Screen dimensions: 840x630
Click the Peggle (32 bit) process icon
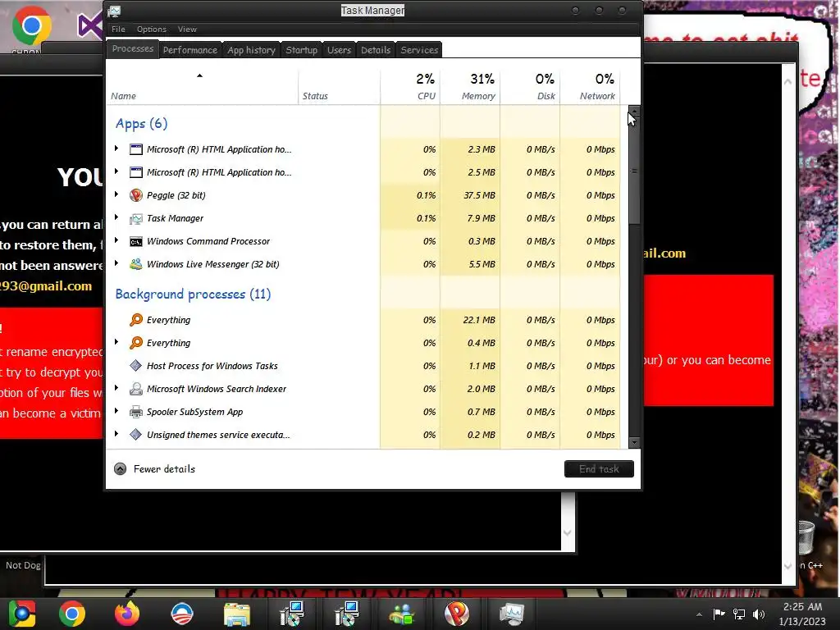click(x=136, y=195)
